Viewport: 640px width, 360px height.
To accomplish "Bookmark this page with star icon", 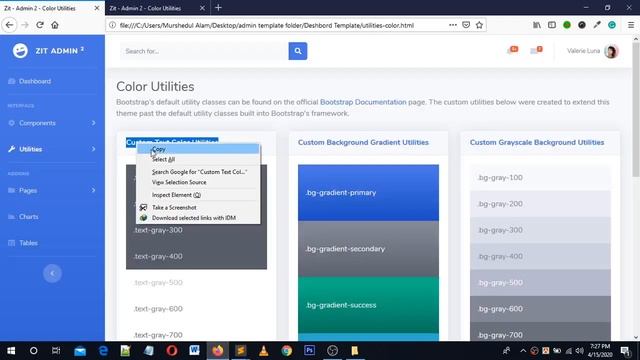I will [x=479, y=25].
